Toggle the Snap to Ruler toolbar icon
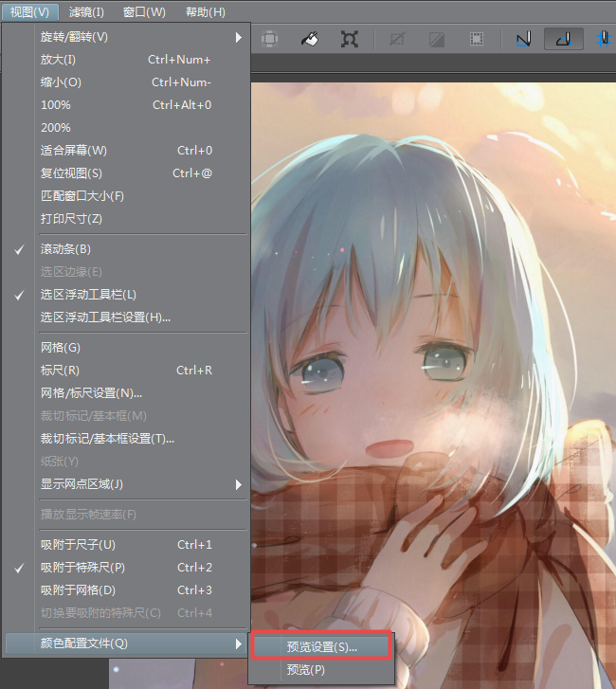The width and height of the screenshot is (616, 689). coord(524,39)
